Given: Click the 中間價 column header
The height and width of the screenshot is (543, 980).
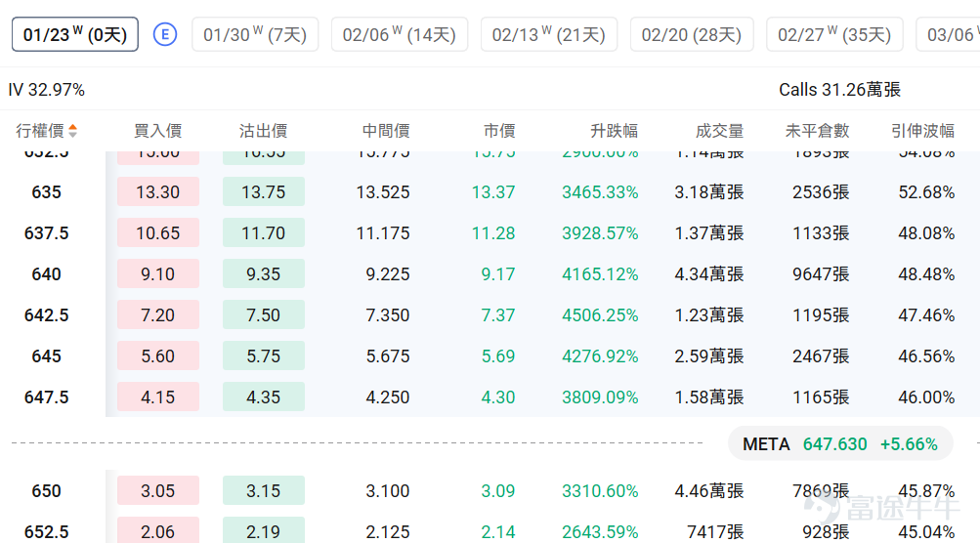Looking at the screenshot, I should pos(386,131).
